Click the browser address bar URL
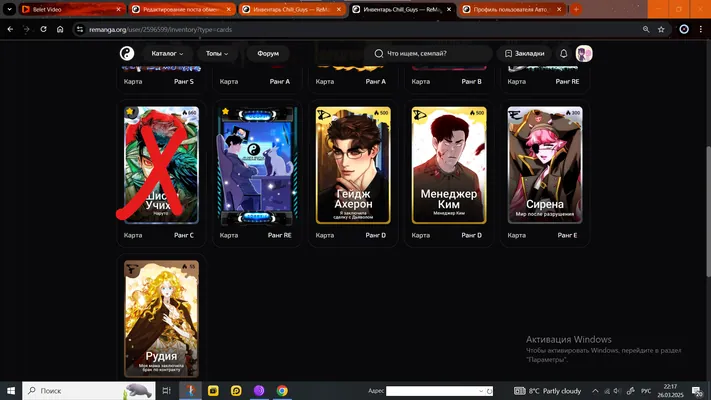 click(161, 29)
